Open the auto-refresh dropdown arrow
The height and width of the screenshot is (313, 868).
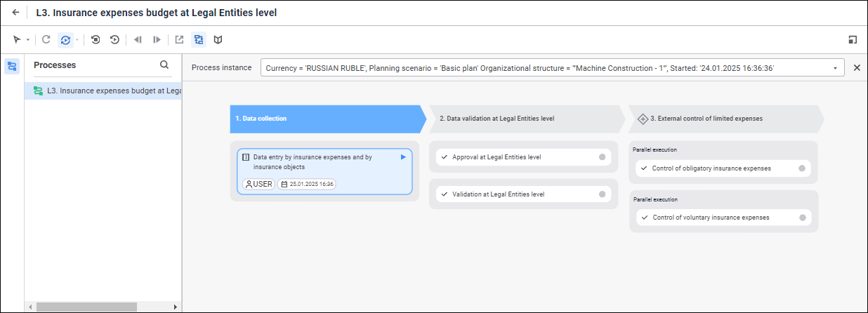77,40
